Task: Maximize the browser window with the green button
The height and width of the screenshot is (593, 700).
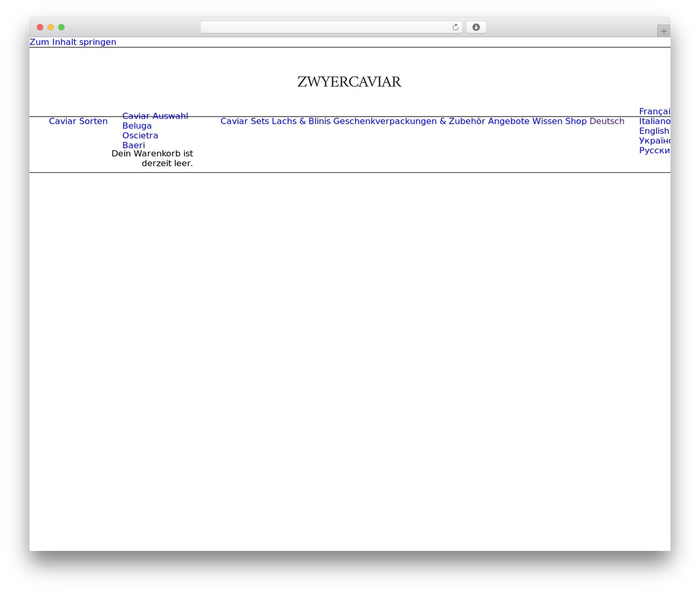Action: (x=61, y=27)
